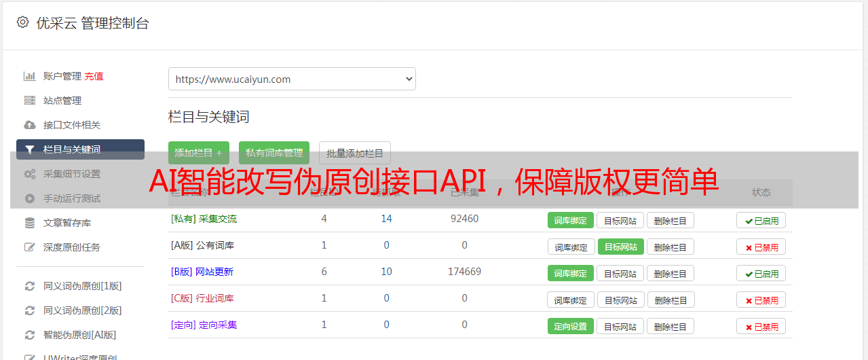Screen dimensions: 868x360
Task: Click 删除栏目 in the 行业词库 row
Action: (670, 300)
